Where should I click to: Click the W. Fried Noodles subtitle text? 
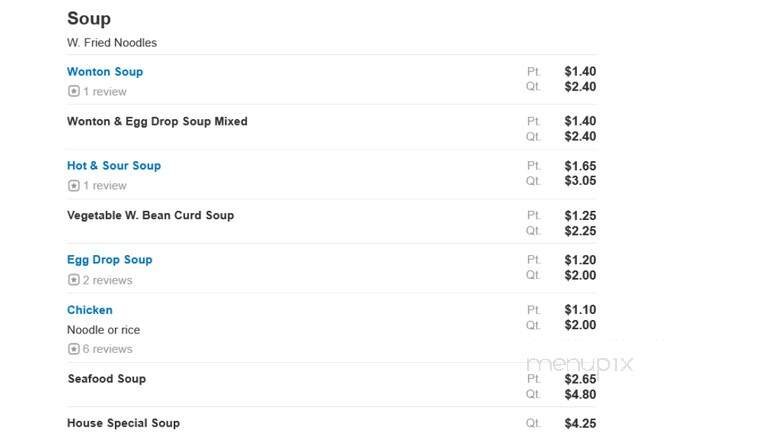point(112,43)
